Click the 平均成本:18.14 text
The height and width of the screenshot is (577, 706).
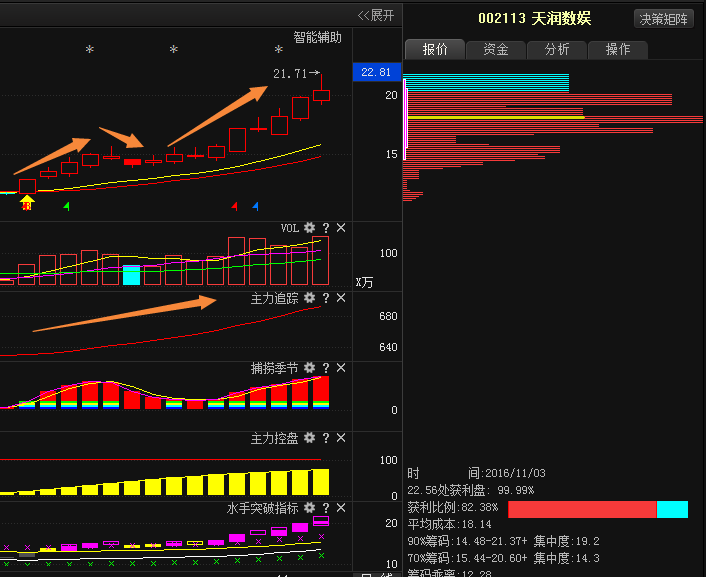click(449, 524)
